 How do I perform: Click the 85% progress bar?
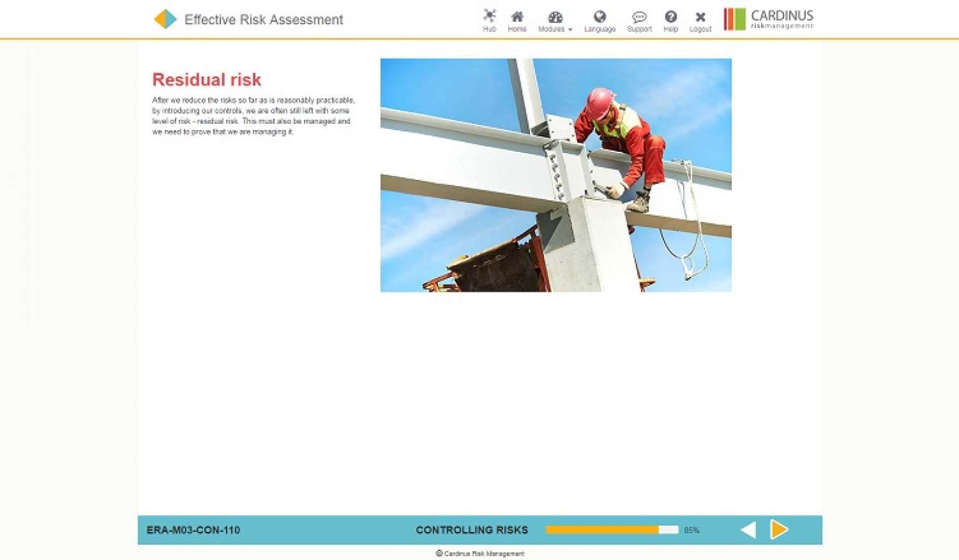coord(612,530)
